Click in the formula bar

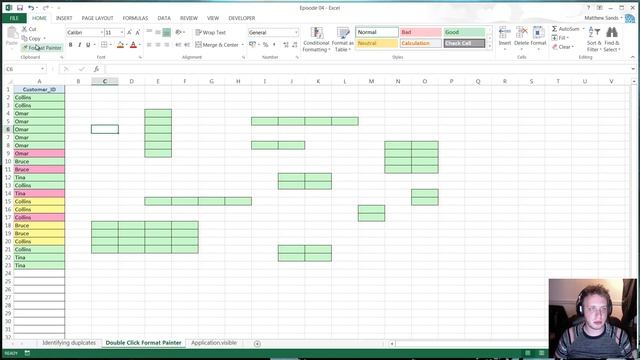pos(367,69)
